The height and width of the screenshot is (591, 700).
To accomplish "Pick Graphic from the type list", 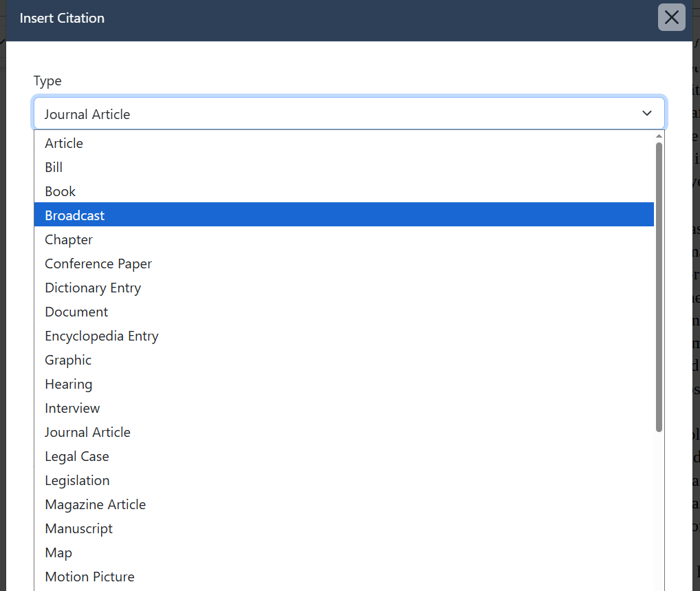I will (68, 360).
